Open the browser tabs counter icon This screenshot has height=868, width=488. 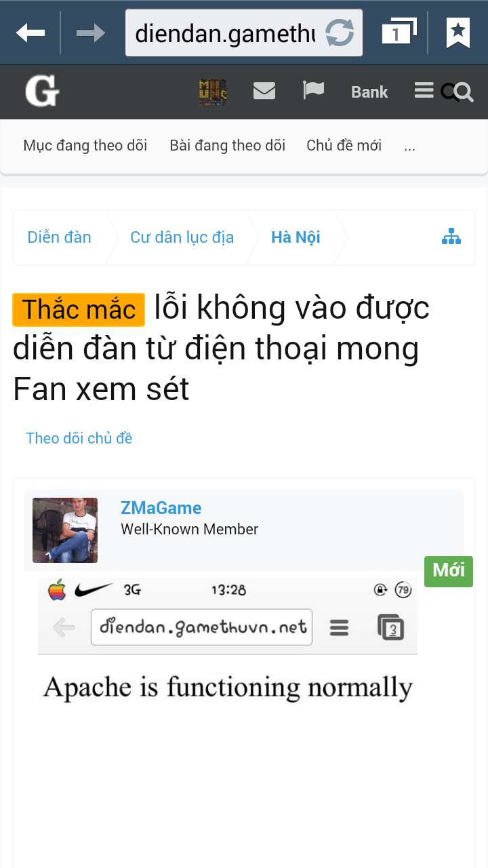[x=398, y=32]
